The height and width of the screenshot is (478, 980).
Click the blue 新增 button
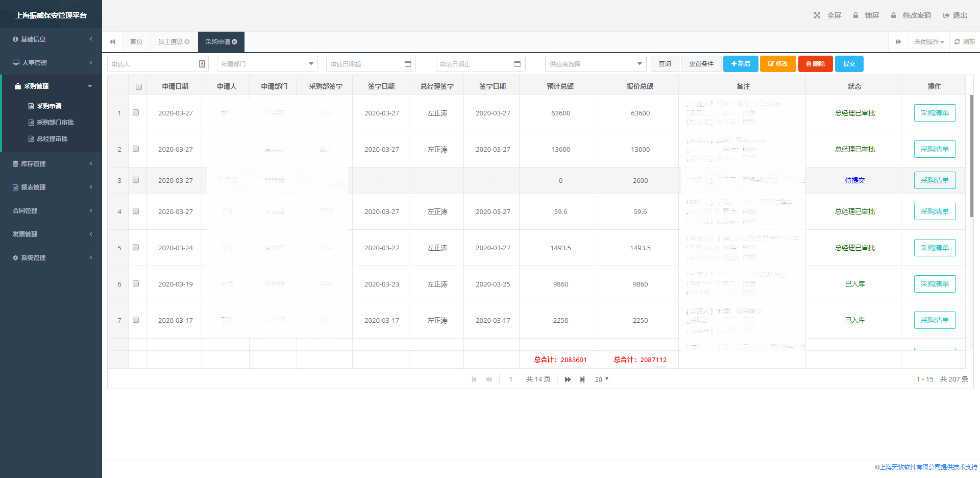(x=741, y=64)
